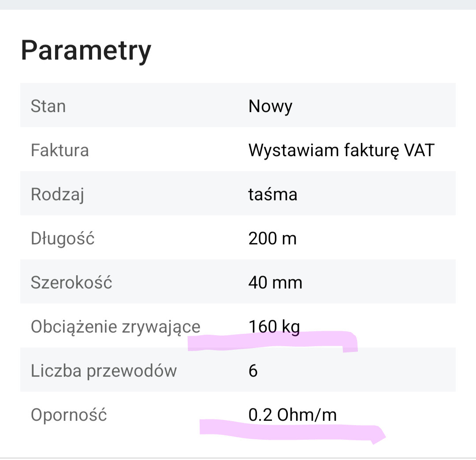Click the Obciążenie zrywające label
Image resolution: width=476 pixels, height=460 pixels.
[x=115, y=327]
